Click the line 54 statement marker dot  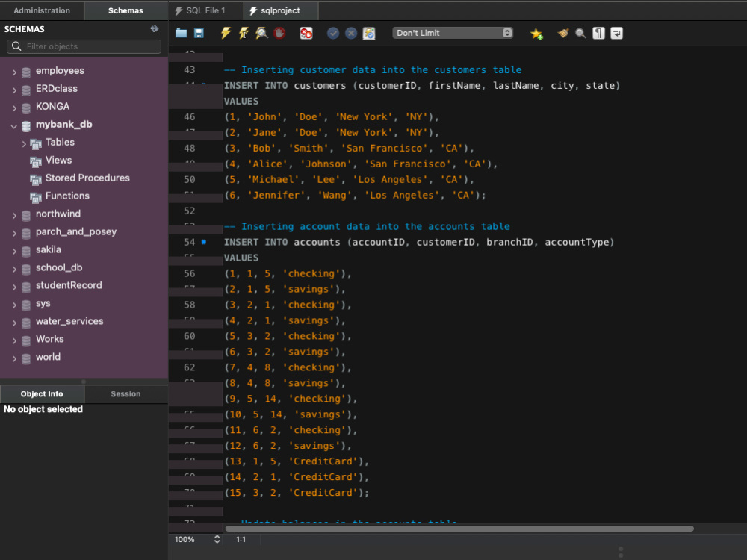click(x=204, y=242)
